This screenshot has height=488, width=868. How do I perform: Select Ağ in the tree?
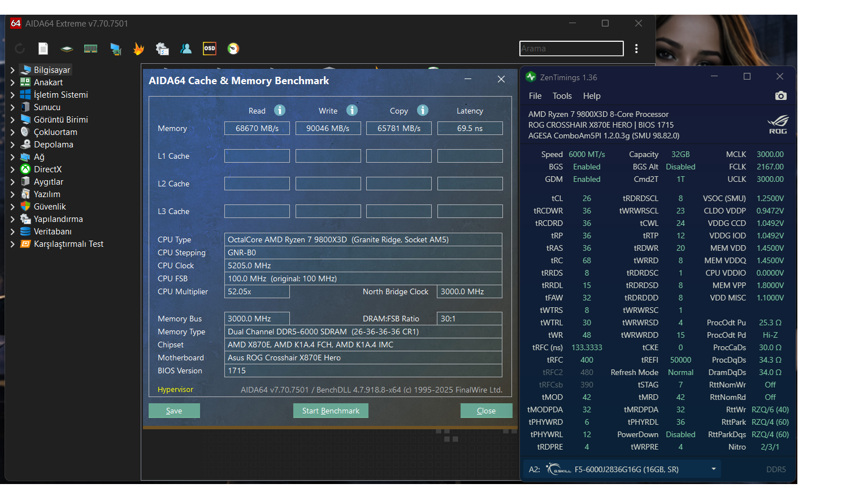(39, 157)
